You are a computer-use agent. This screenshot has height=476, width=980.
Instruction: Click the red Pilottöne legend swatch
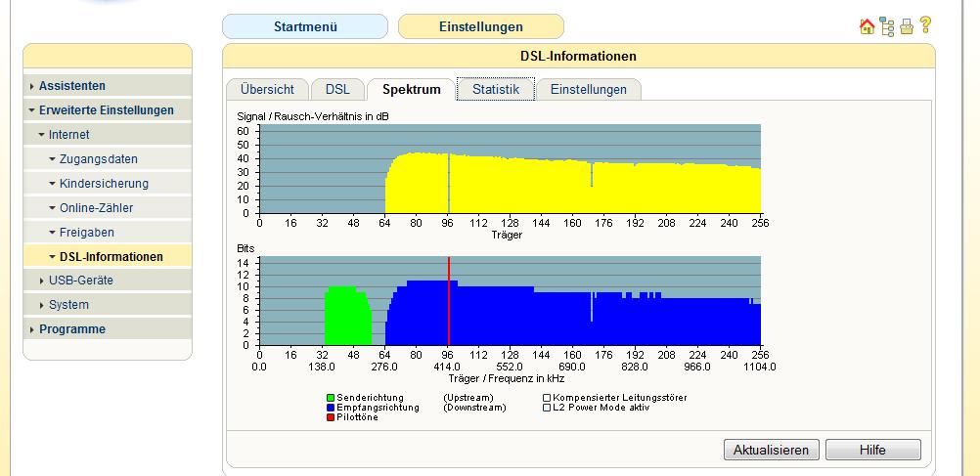pos(331,417)
